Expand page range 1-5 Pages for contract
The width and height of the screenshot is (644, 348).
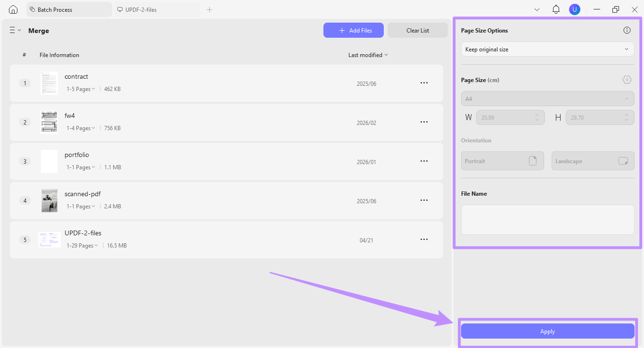coord(81,89)
